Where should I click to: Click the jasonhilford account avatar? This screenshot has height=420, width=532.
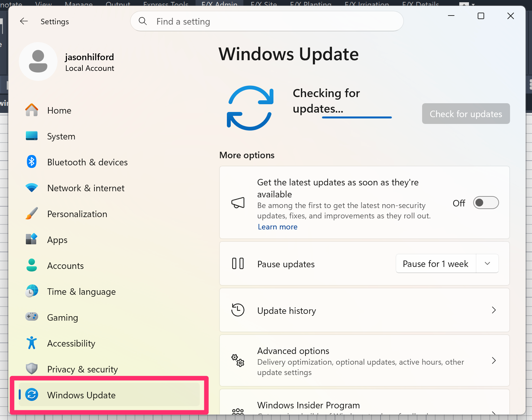coord(38,61)
